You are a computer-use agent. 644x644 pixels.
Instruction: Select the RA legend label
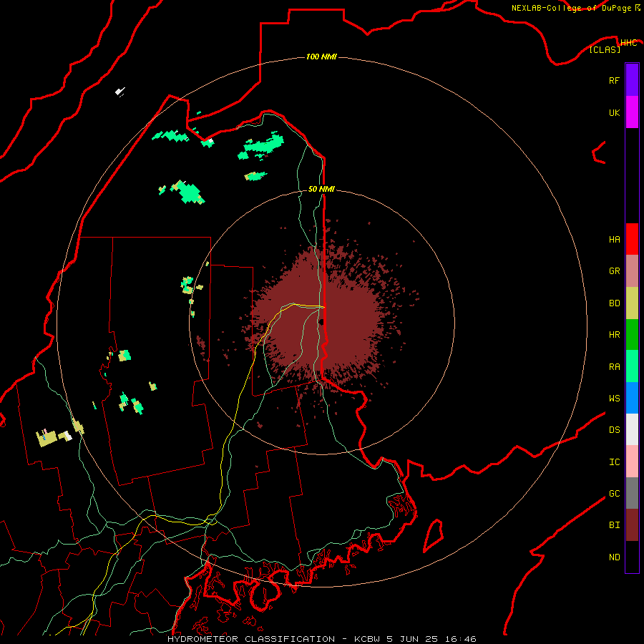pos(615,367)
